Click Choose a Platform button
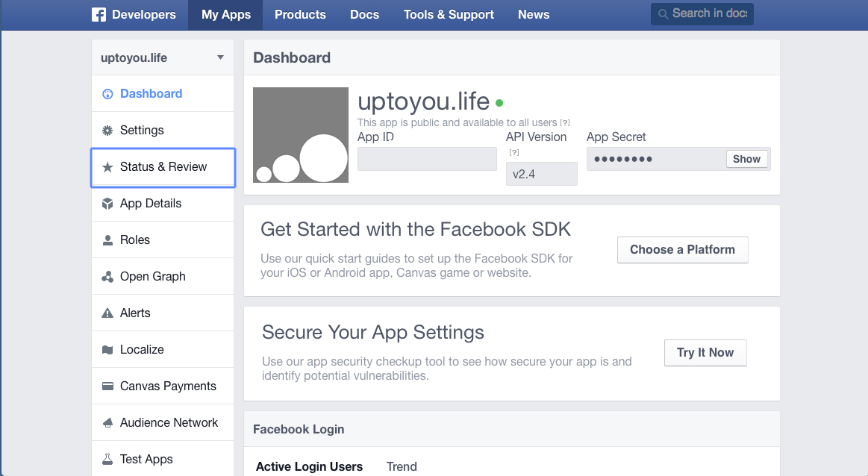The image size is (868, 476). coord(683,250)
